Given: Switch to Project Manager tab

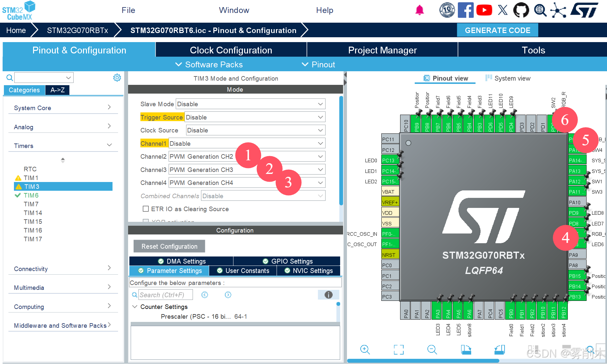Looking at the screenshot, I should [382, 50].
